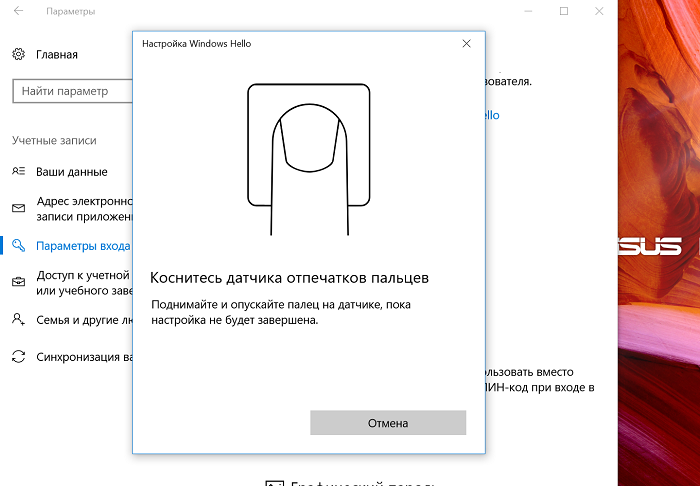This screenshot has height=486, width=700.
Task: Click the Параметры window title text
Action: click(x=71, y=12)
